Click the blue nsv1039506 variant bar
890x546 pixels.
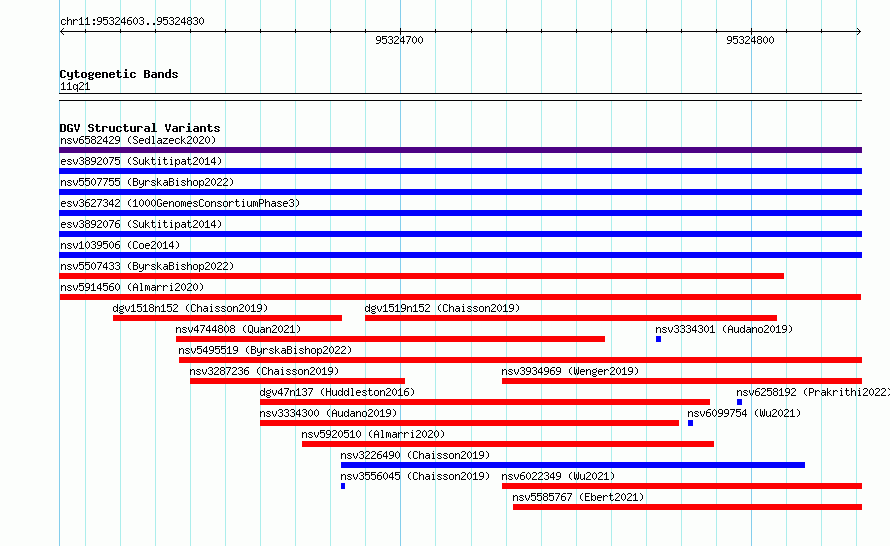point(460,255)
